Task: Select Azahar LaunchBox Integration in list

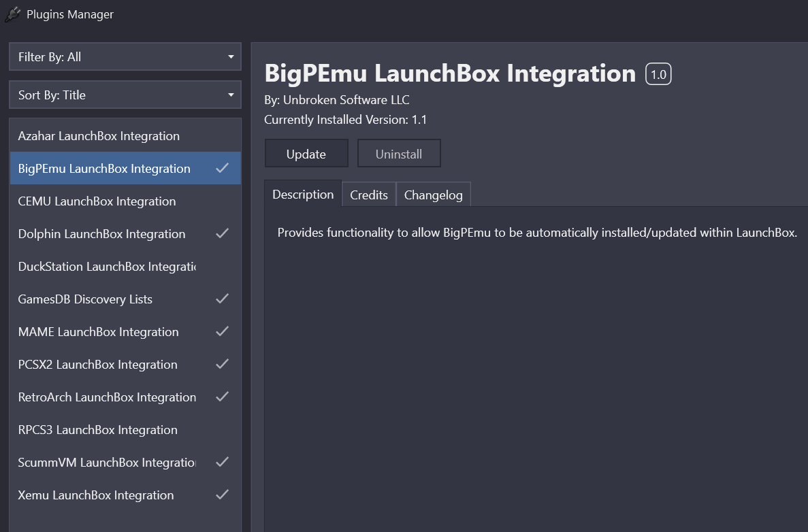Action: tap(99, 136)
